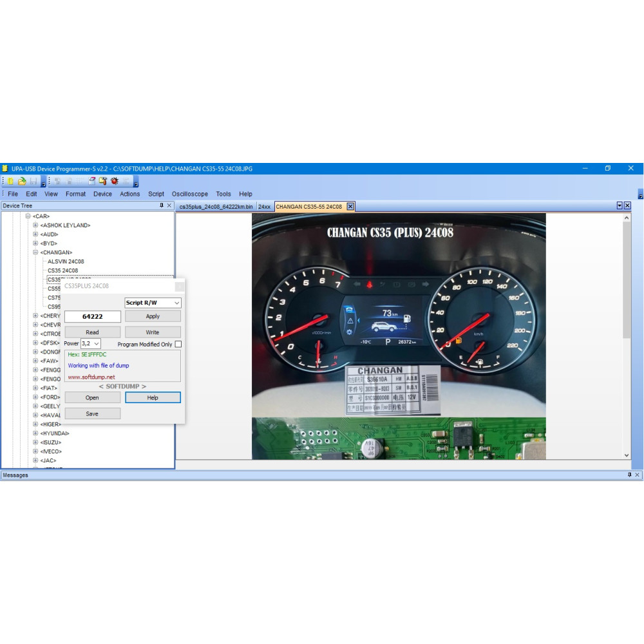644x644 pixels.
Task: Enable Program Modified Only checkbox
Action: (178, 344)
